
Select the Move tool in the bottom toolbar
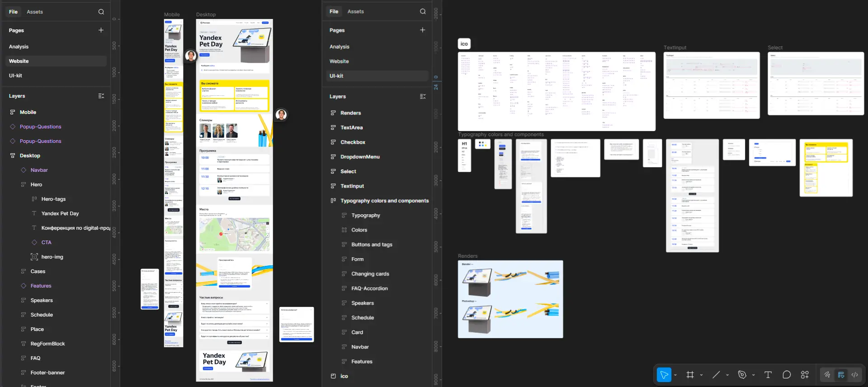[664, 374]
